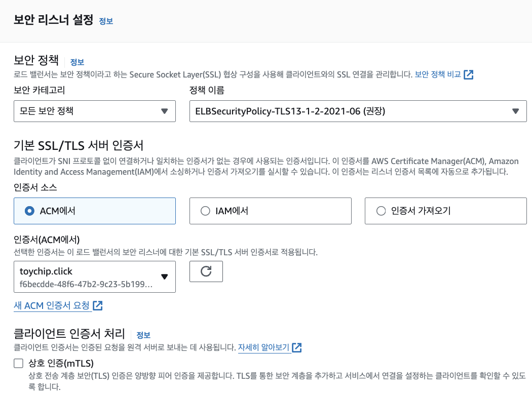Image resolution: width=532 pixels, height=393 pixels.
Task: Open the 모든 보안 정책 category dropdown
Action: point(95,111)
